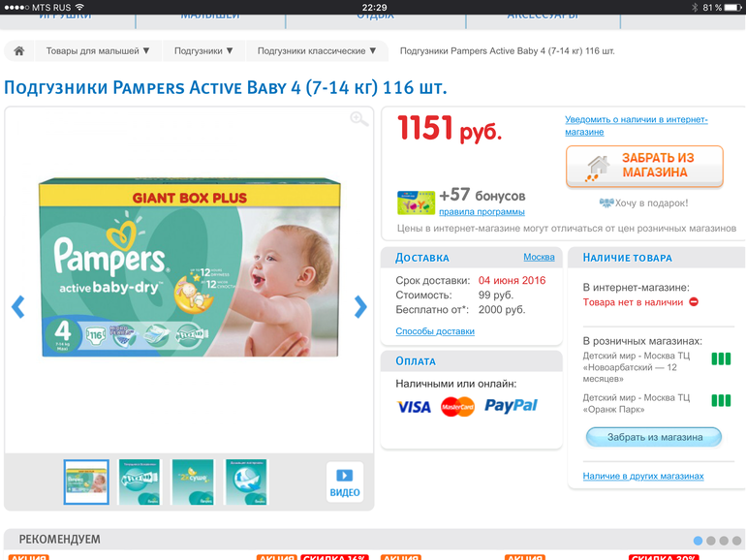Expand 'Товары для малышей' breadcrumb dropdown
The height and width of the screenshot is (560, 746).
98,51
